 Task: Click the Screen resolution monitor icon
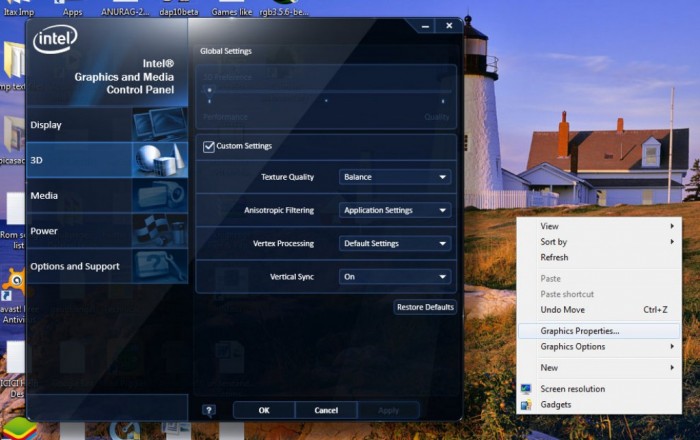point(526,389)
